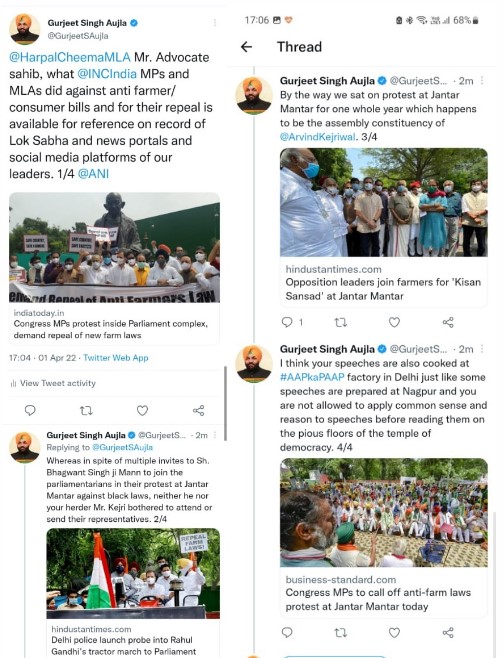Like the 1/4 main tweet

click(x=143, y=410)
